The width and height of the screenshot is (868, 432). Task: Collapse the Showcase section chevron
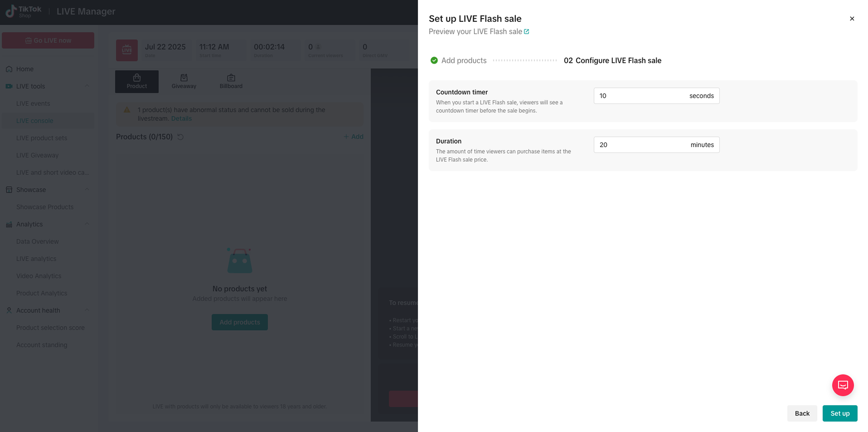[x=87, y=189]
